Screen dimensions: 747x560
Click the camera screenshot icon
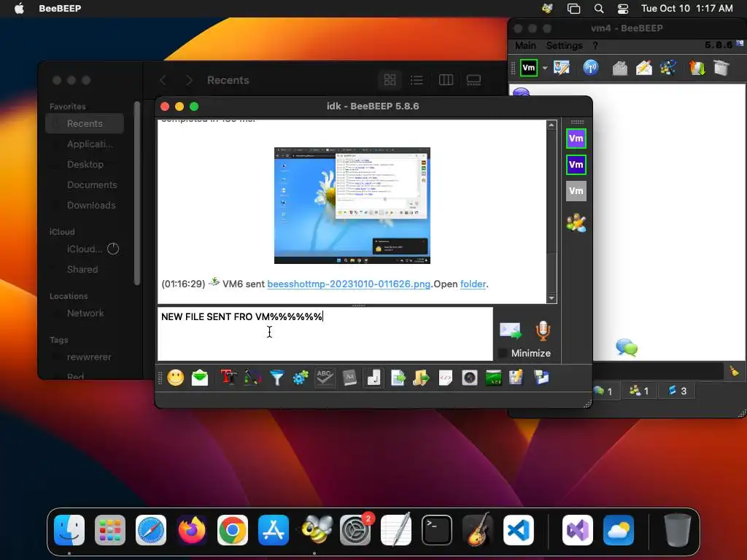coord(469,378)
